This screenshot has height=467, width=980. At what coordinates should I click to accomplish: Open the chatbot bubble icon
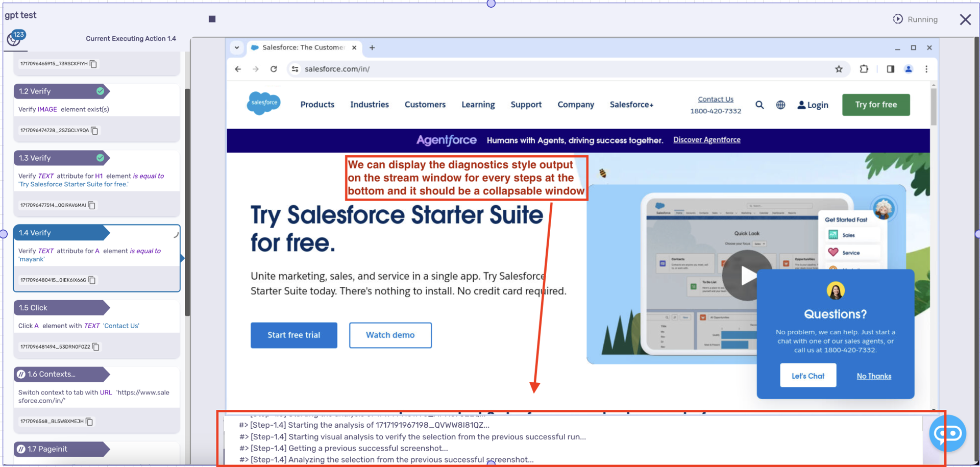click(x=948, y=433)
